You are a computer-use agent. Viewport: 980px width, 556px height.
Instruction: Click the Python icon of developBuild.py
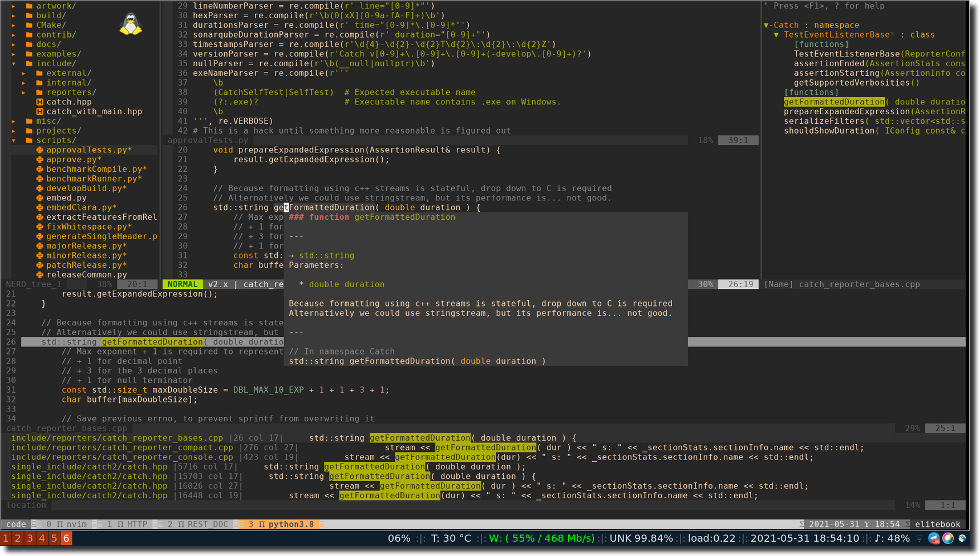pyautogui.click(x=39, y=188)
